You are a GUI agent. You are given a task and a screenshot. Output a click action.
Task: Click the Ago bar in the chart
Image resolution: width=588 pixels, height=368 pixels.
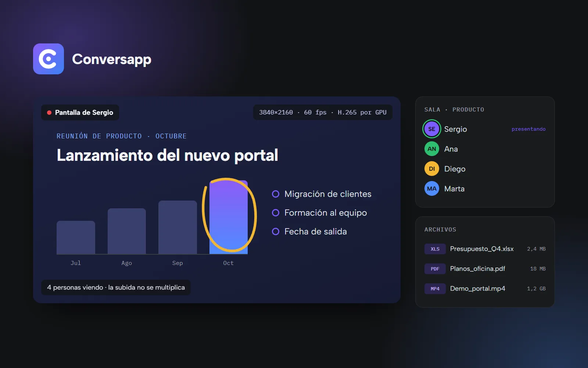click(x=127, y=231)
